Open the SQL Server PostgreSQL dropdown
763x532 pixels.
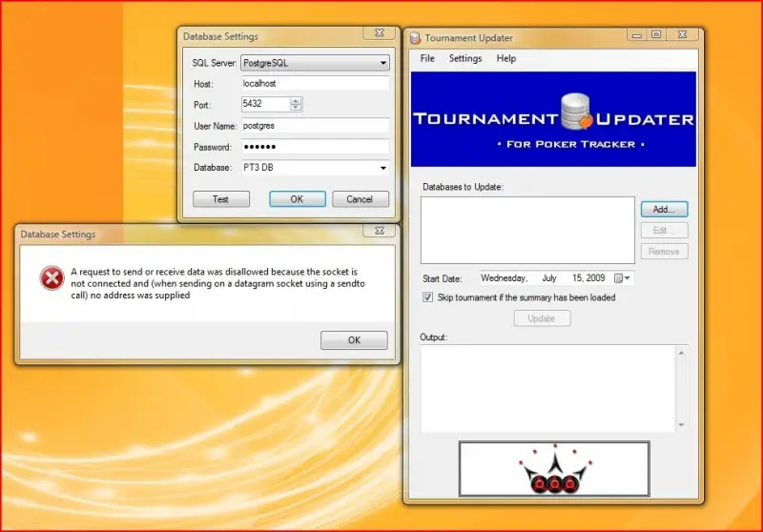[x=315, y=63]
